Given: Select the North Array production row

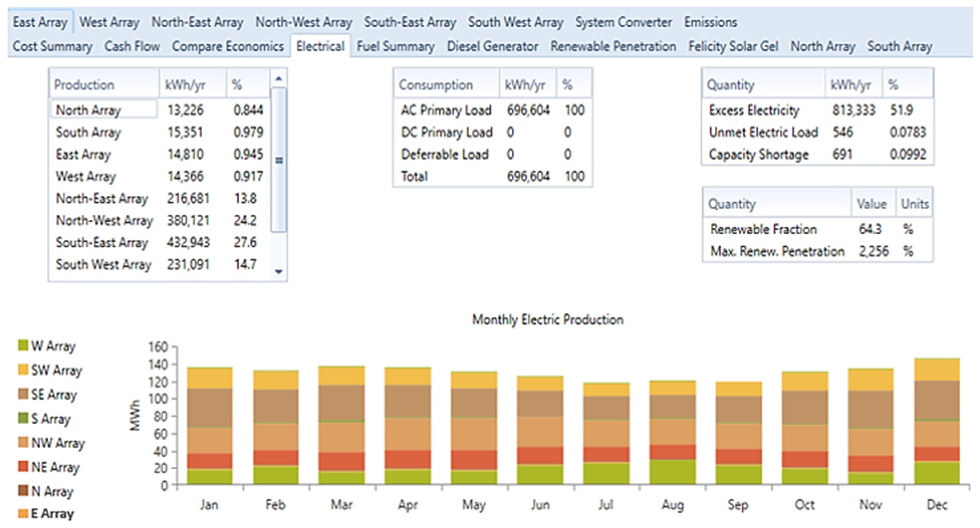Looking at the screenshot, I should click(x=160, y=110).
